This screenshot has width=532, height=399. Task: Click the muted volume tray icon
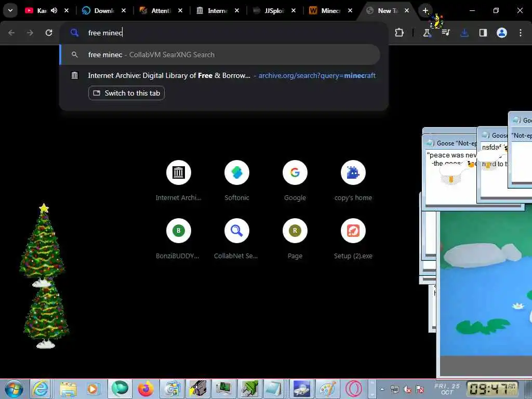point(407,390)
